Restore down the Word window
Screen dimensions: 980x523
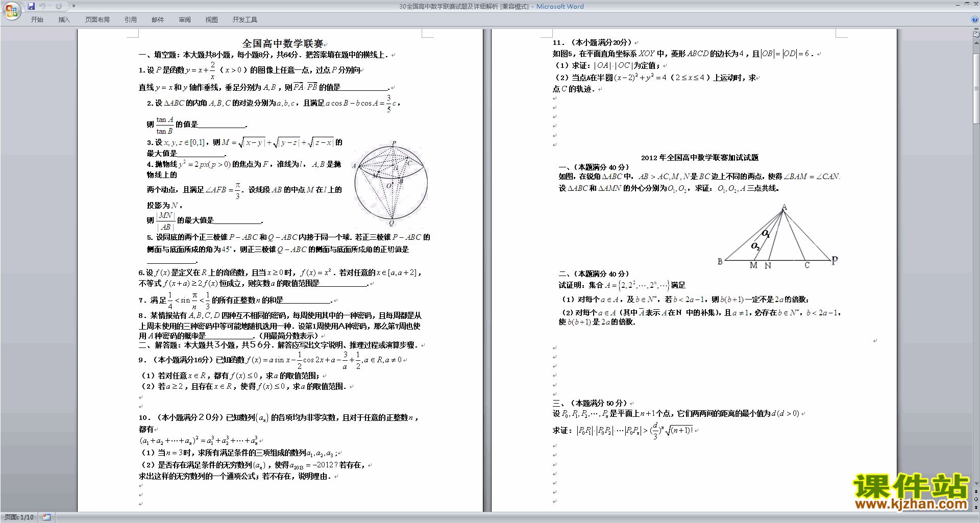click(x=967, y=5)
